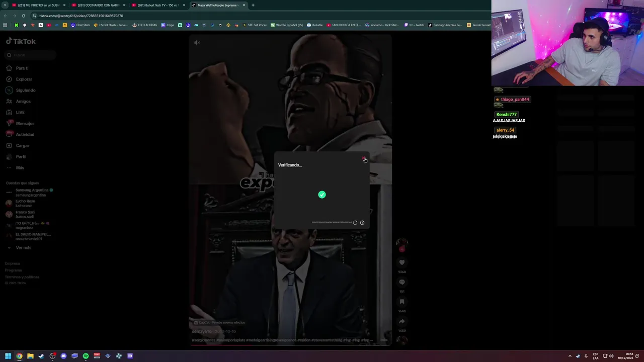
Task: Show hidden system tray icons
Action: (x=570, y=356)
